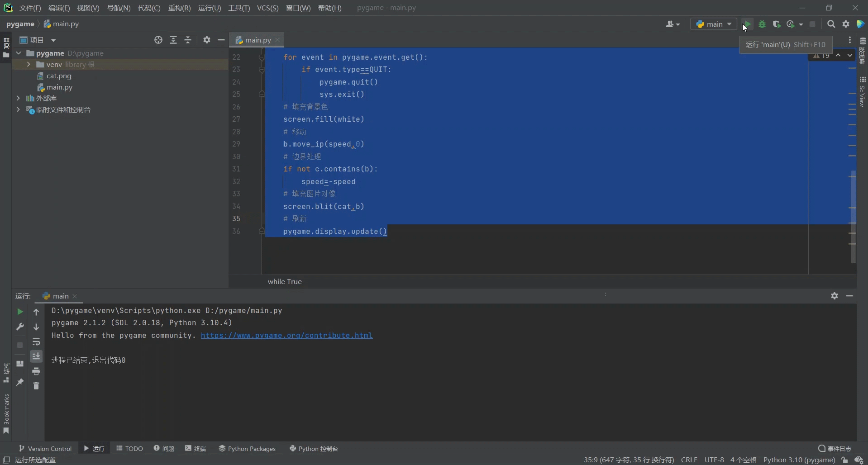Open Python 3.10 (pygame) interpreter selector
Viewport: 868px width, 465px height.
799,460
